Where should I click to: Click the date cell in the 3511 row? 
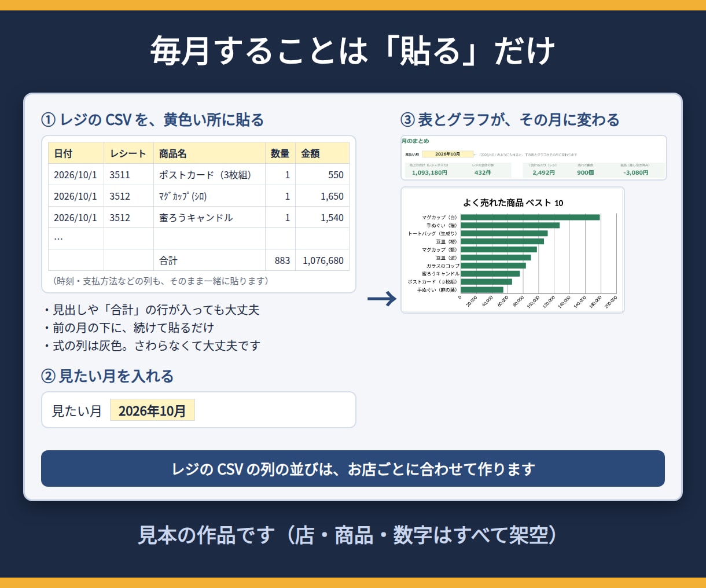pos(76,175)
